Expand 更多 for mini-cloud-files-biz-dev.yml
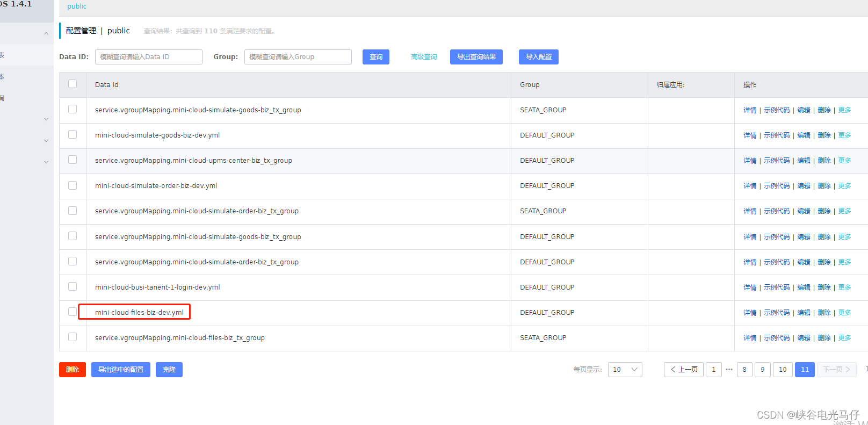 tap(845, 313)
